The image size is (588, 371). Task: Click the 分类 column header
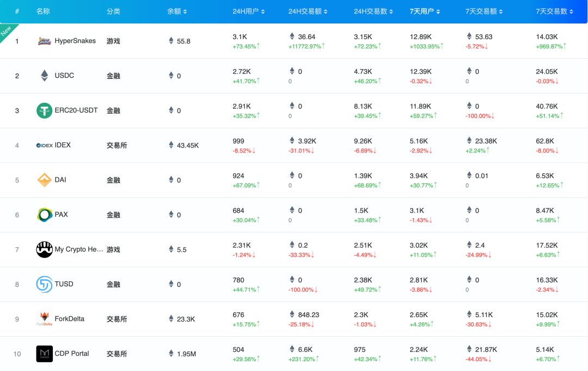tap(113, 11)
